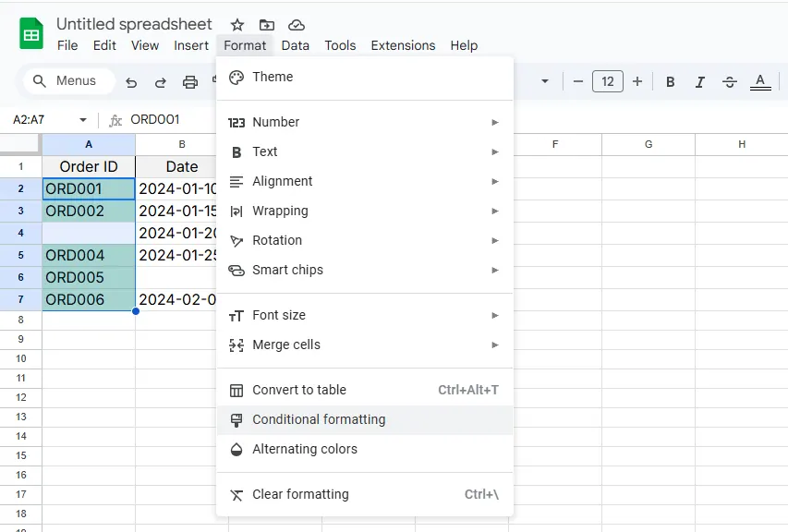Click the move to folder icon
Screen dimensions: 788x532
pyautogui.click(x=267, y=25)
